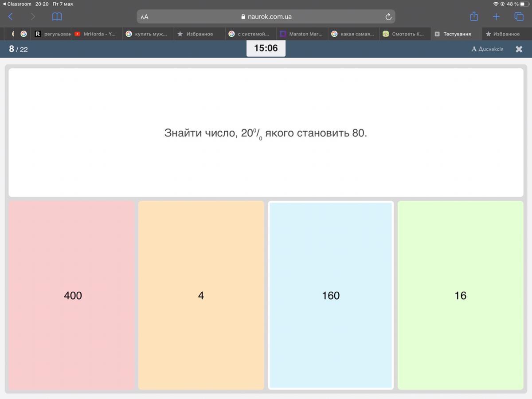
Task: Tap the naurok.com.ua address bar
Action: click(x=266, y=17)
